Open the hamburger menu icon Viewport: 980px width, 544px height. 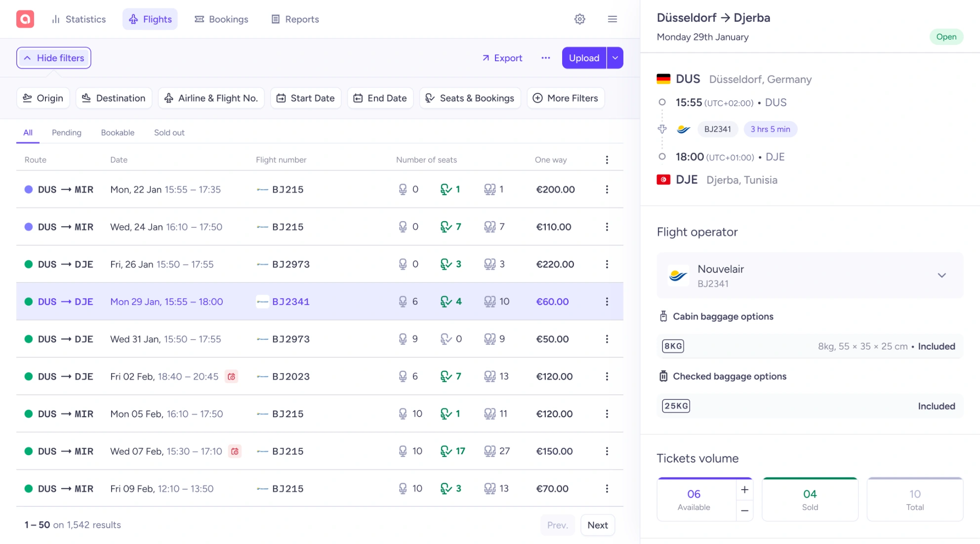(x=612, y=19)
